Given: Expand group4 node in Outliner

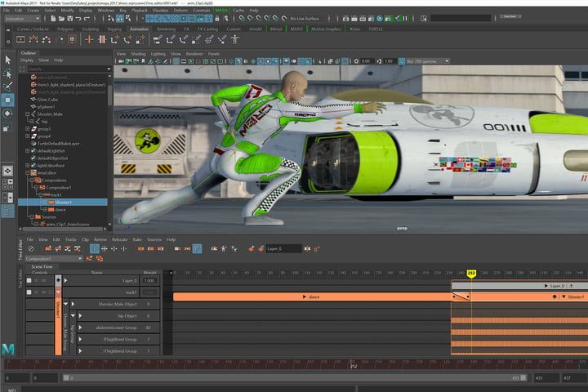Looking at the screenshot, I should 28,136.
